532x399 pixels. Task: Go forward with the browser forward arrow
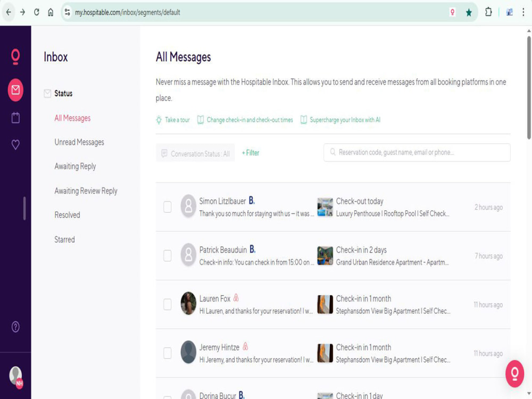(x=23, y=12)
